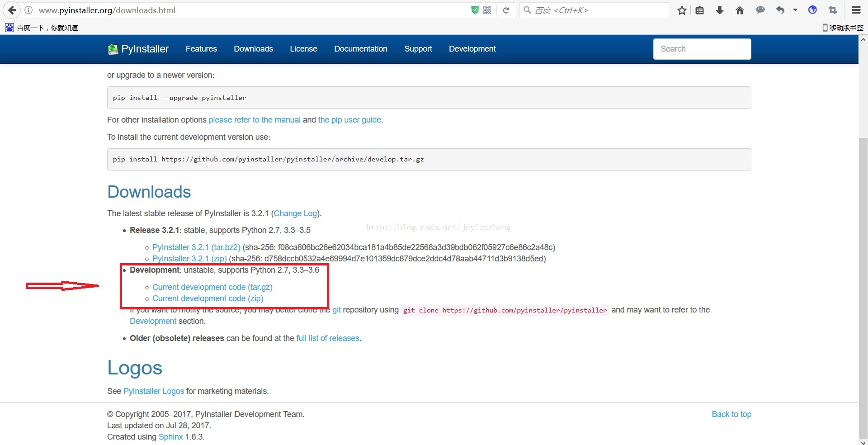
Task: Open the Change Log link
Action: point(296,213)
